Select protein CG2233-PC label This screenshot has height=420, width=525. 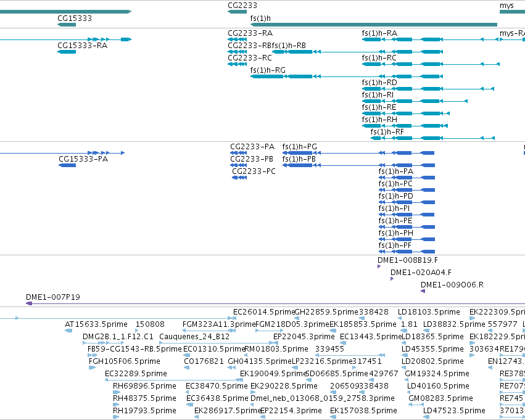click(x=254, y=171)
